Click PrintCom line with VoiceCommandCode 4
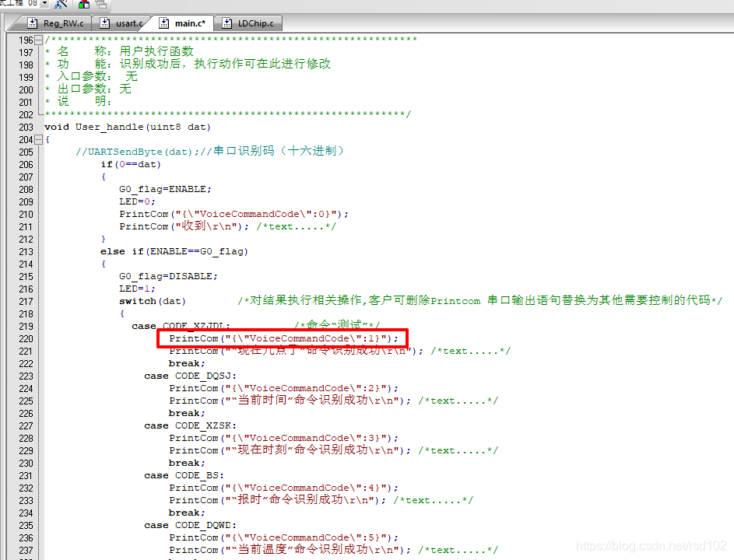Viewport: 734px width, 560px height. point(283,488)
